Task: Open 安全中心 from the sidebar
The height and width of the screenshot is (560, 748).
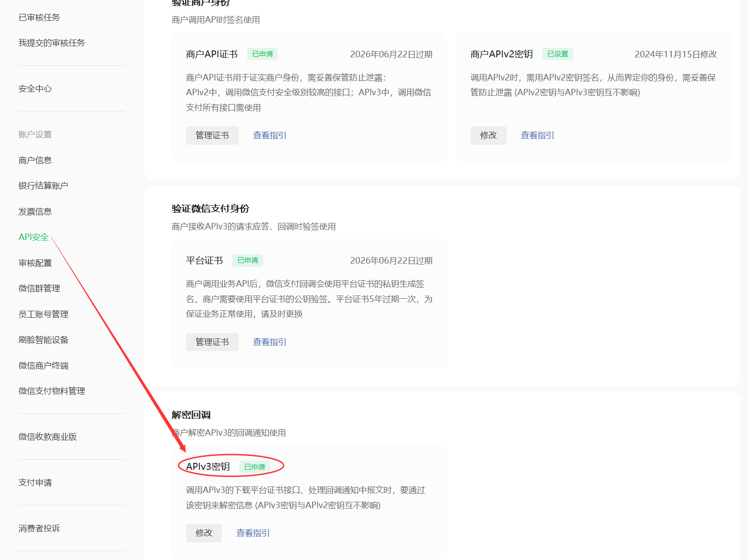Action: point(35,89)
